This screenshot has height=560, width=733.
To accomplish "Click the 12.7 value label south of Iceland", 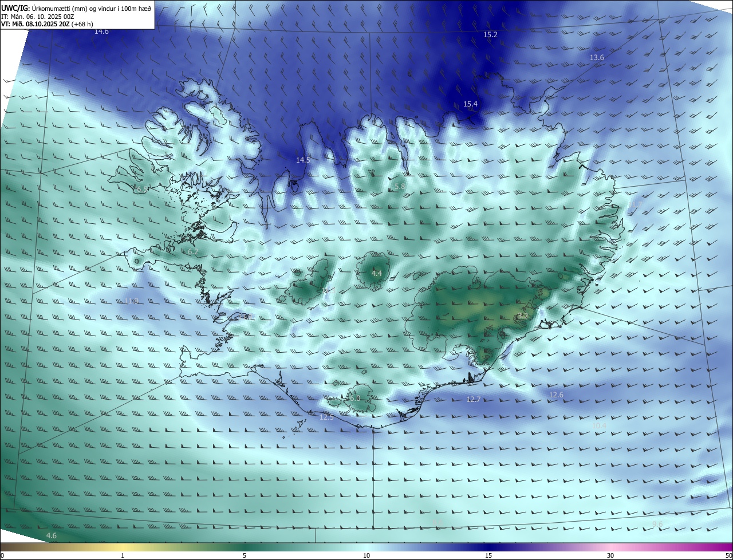I will [474, 400].
